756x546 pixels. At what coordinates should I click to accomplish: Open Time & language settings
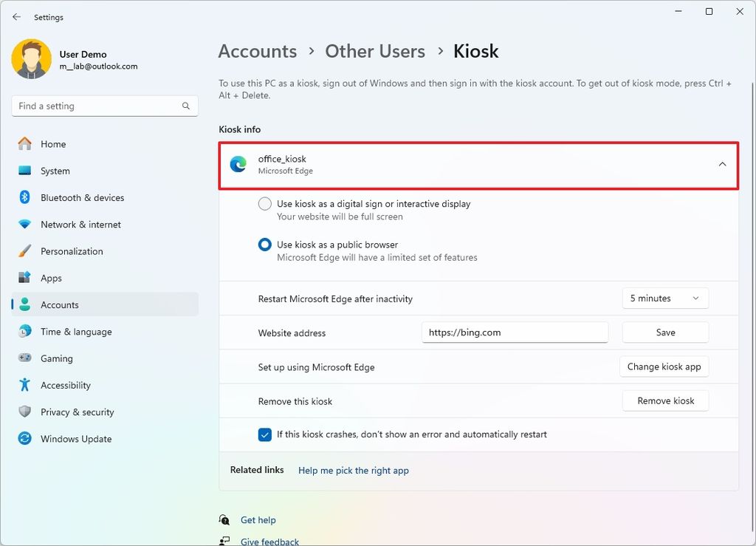point(76,332)
